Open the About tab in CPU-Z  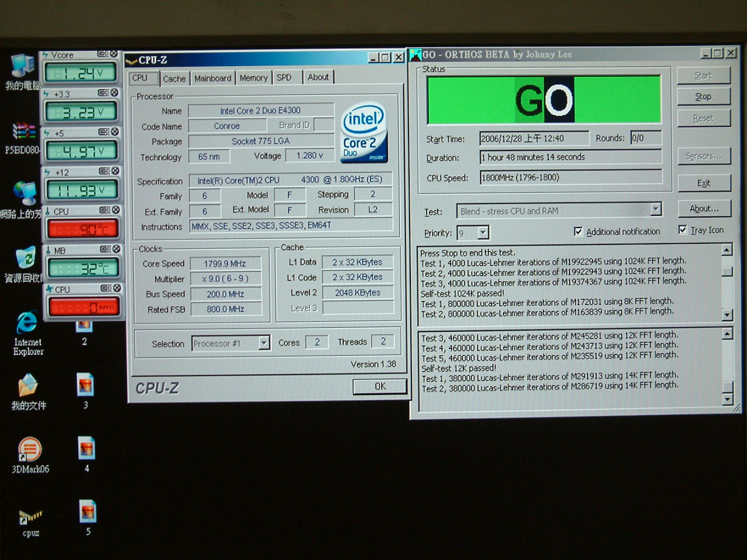coord(318,76)
